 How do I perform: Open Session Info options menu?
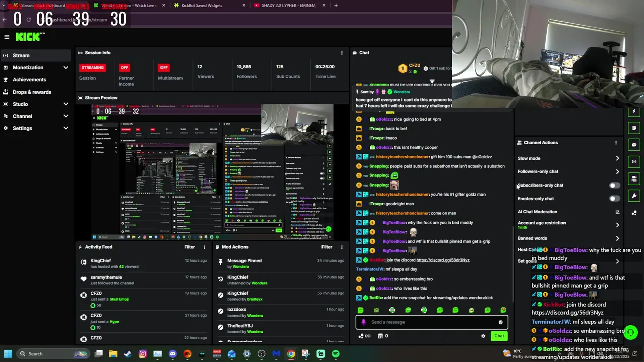342,53
